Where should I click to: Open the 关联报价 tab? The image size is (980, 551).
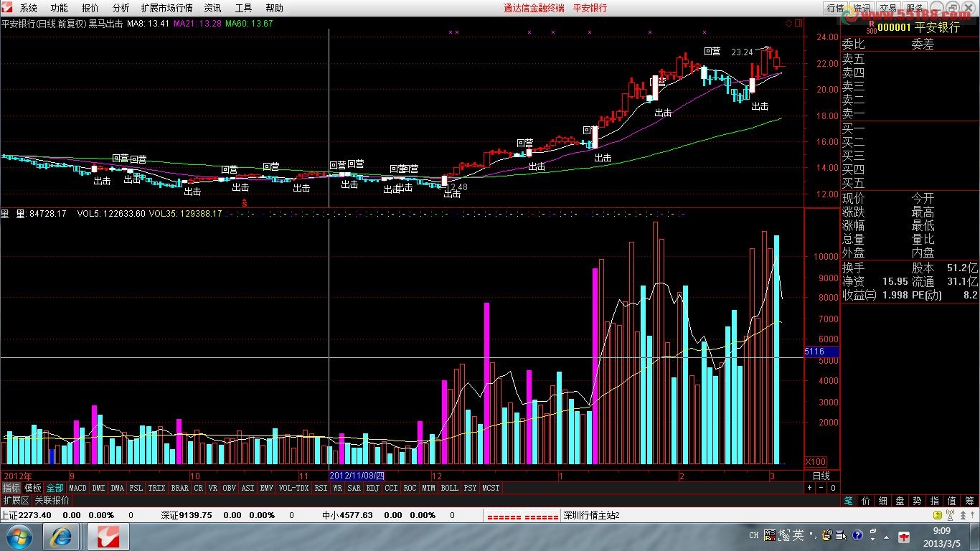pyautogui.click(x=52, y=500)
